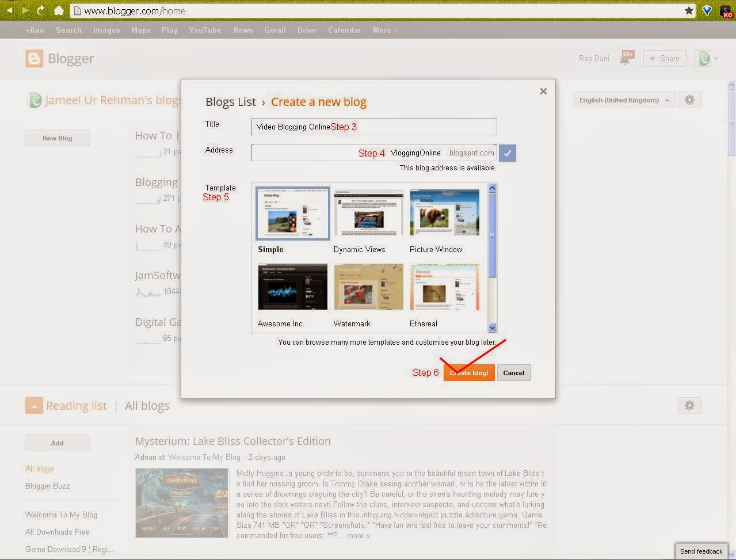Click the Blogs List breadcrumb link
This screenshot has width=736, height=560.
tap(231, 102)
